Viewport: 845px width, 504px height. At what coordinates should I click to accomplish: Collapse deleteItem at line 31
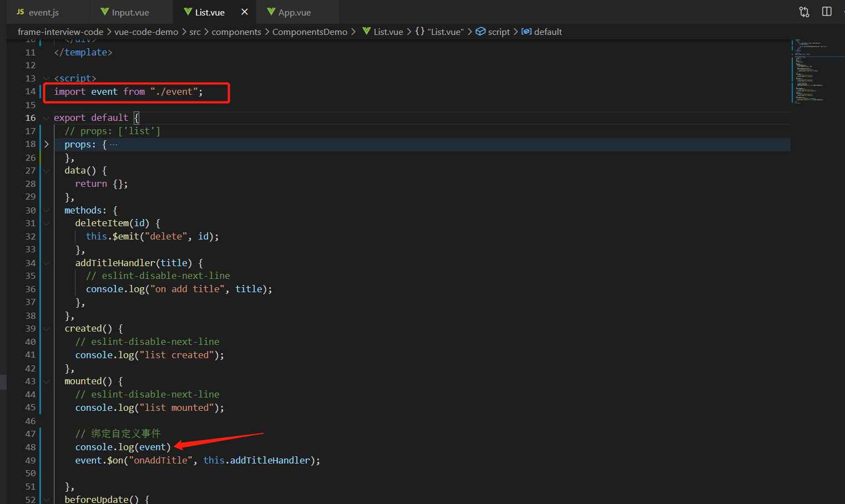[47, 223]
